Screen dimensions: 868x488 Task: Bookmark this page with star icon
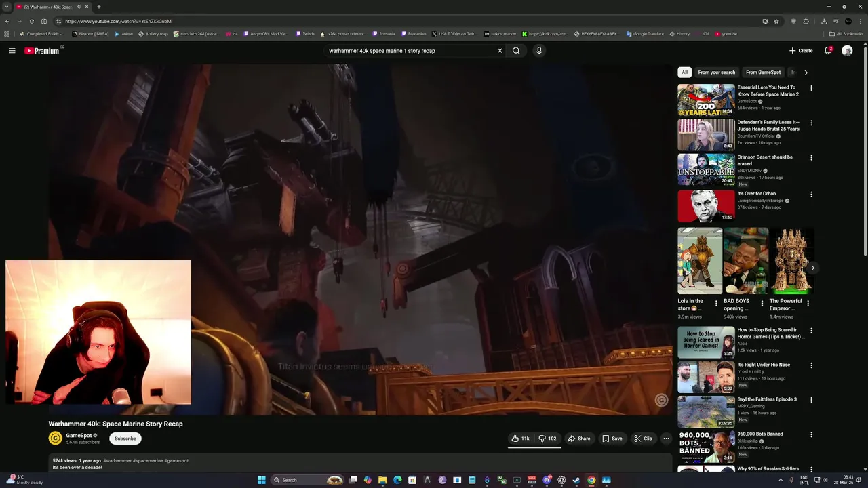(776, 21)
